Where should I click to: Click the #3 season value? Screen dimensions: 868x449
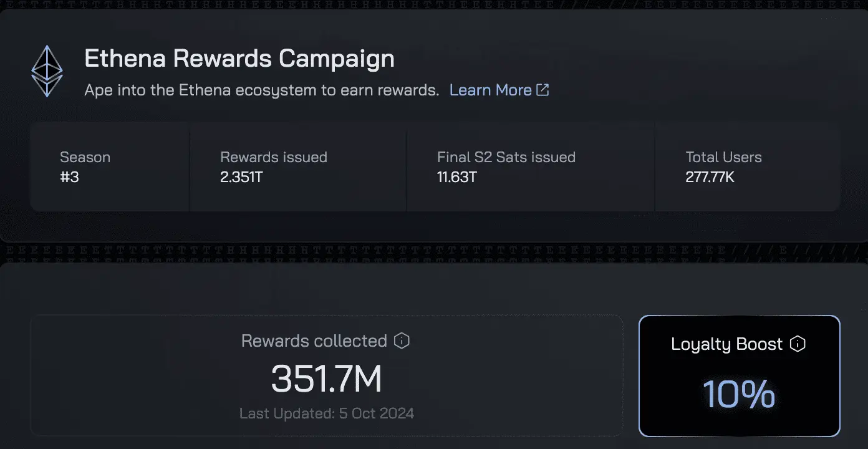point(69,177)
